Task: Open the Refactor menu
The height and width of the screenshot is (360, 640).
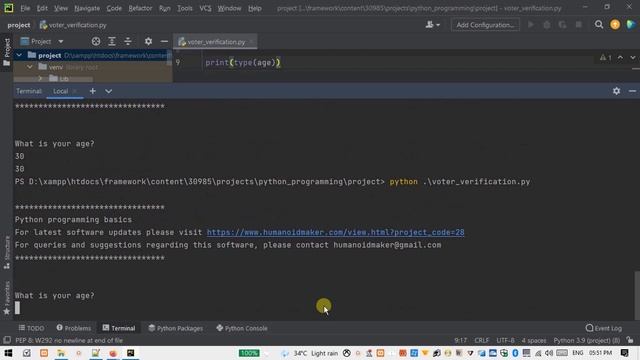Action: click(x=140, y=8)
